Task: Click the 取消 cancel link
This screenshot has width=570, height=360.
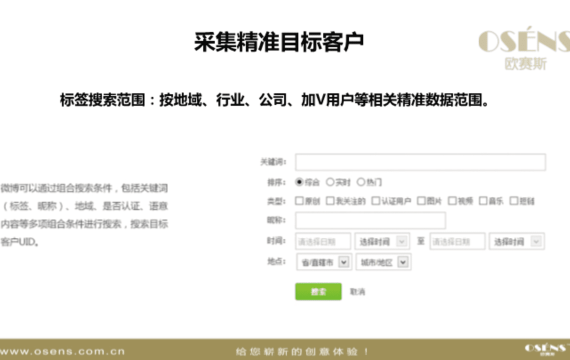Action: point(357,292)
